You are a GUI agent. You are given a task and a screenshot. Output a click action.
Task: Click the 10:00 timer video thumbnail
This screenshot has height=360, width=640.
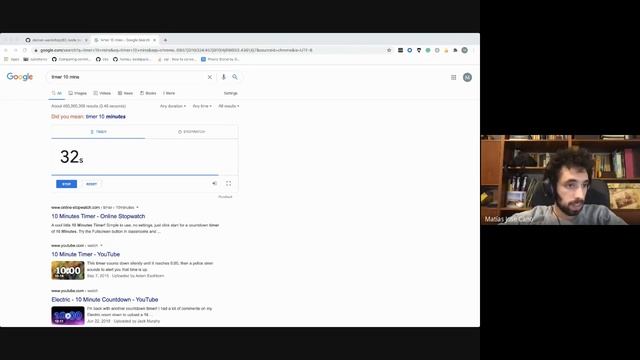click(68, 270)
